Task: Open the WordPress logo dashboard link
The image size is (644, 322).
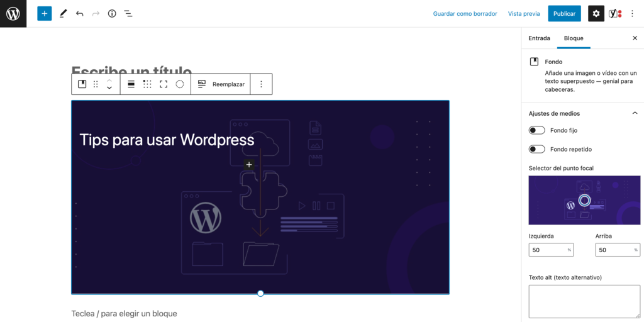Action: pos(13,14)
